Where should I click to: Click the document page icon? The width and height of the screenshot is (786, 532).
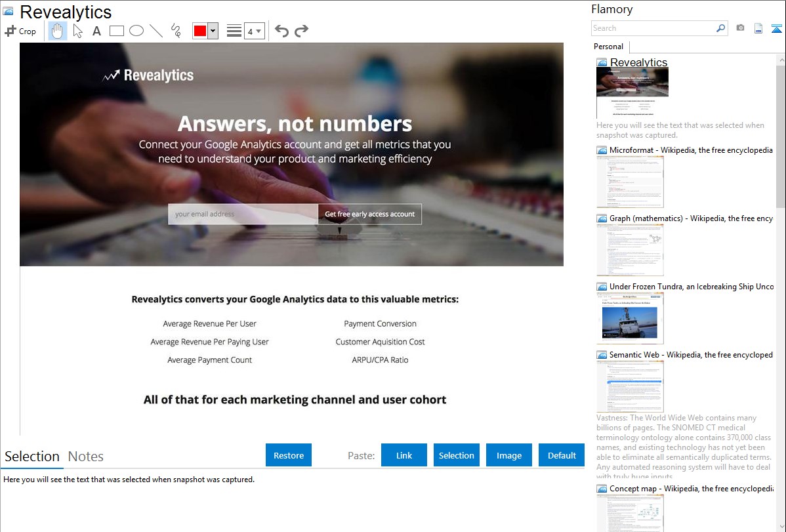point(758,28)
